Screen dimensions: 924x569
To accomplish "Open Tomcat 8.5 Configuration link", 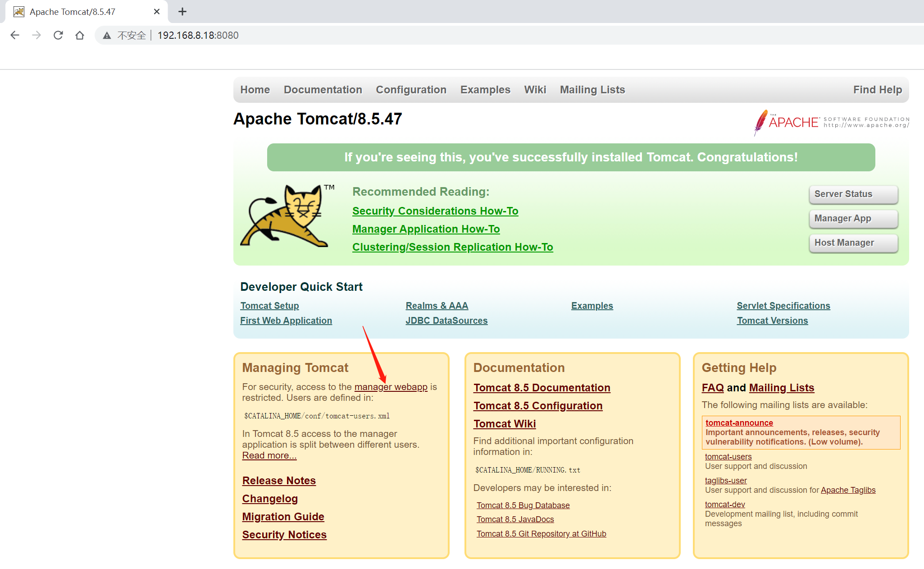I will [x=537, y=406].
